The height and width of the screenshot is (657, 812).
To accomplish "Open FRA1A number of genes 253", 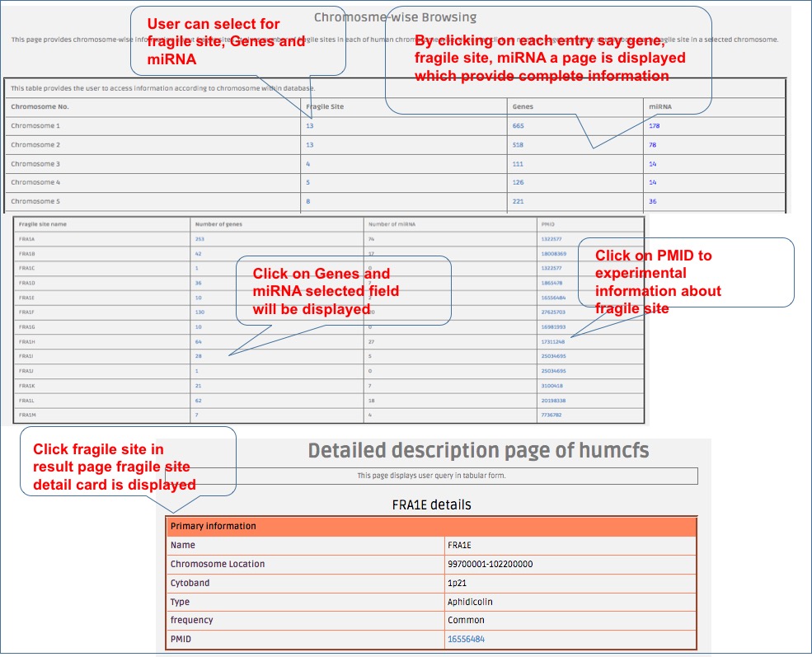I will coord(199,239).
